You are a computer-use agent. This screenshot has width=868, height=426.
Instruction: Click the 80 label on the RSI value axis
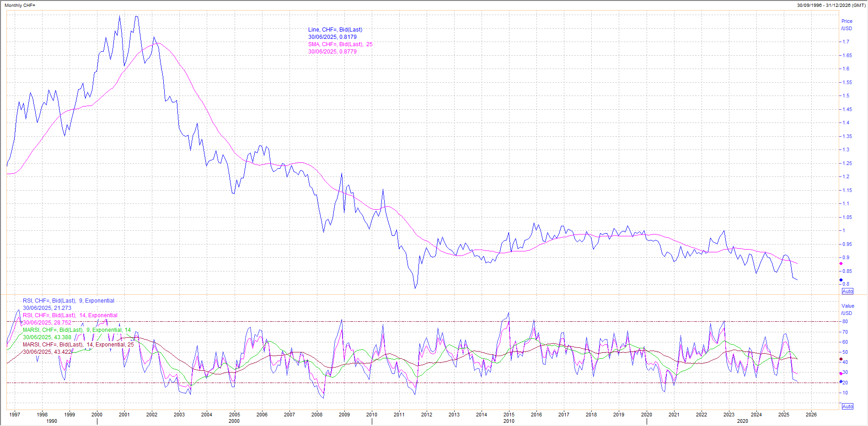(x=845, y=322)
